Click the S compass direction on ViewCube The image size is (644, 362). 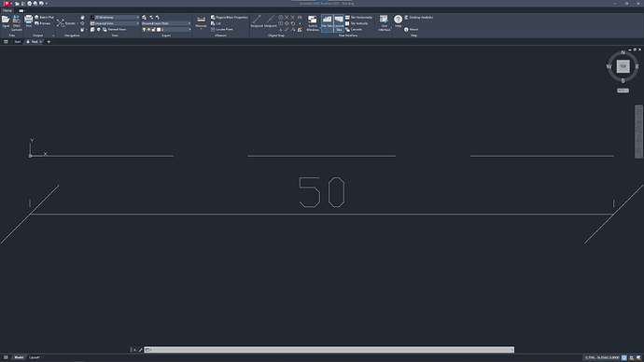[x=623, y=81]
